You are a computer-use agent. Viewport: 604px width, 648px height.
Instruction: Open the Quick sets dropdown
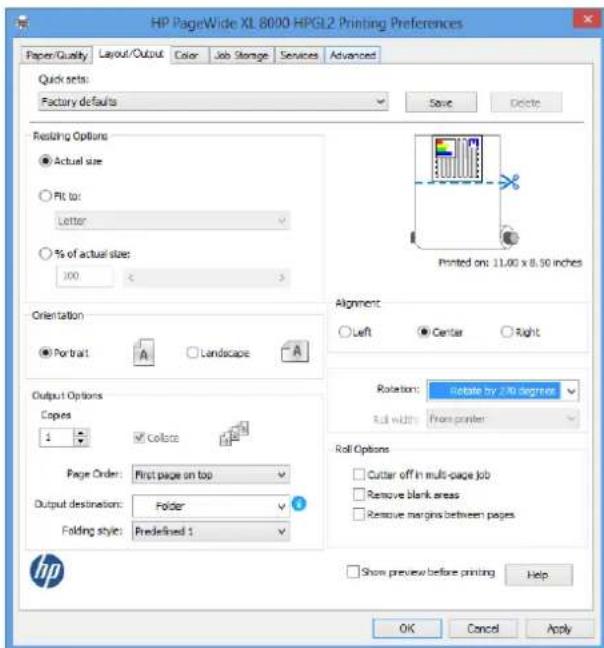(x=213, y=102)
